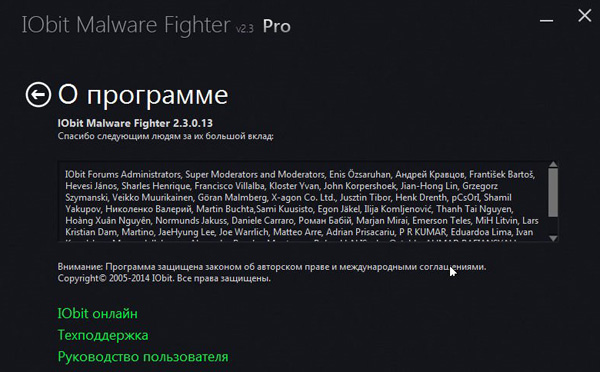Click the Внимание copyright warning text
The image size is (600, 372).
[x=272, y=267]
